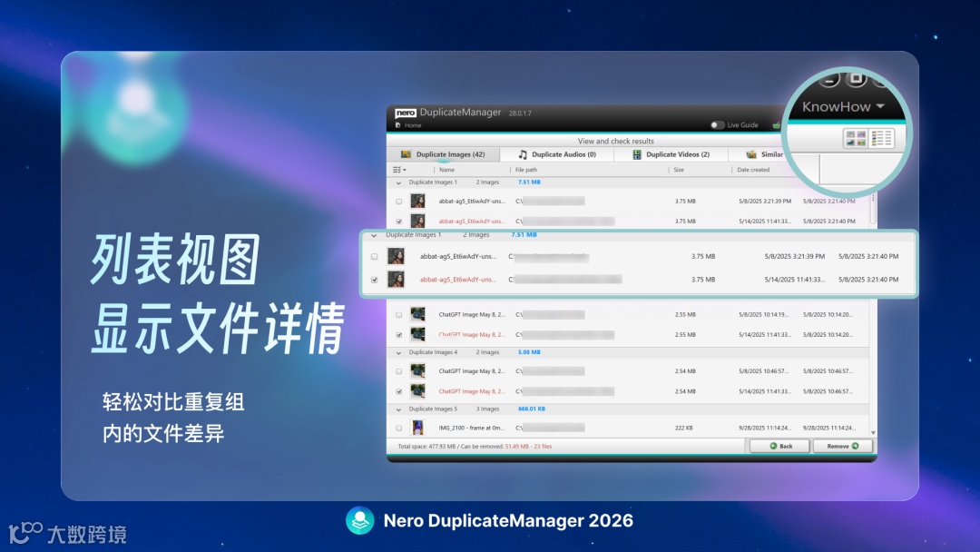
Task: Click the Duplicate Images 4 group label
Action: 433,352
